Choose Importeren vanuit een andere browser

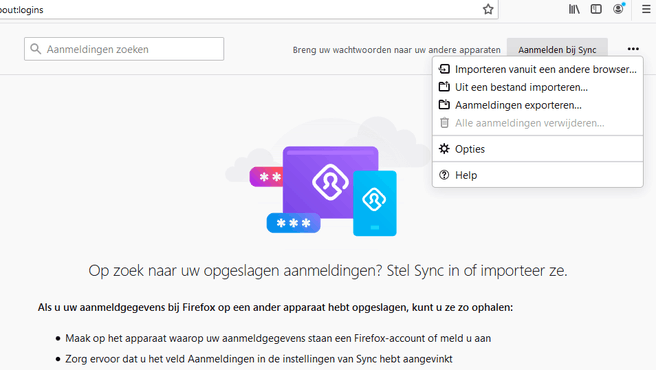click(x=538, y=69)
